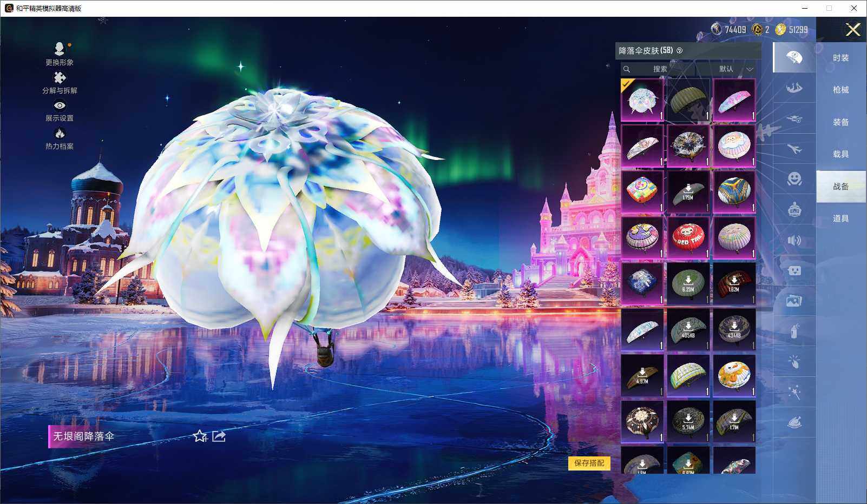Select the colorful square cushion parachute
Image resolution: width=867 pixels, height=504 pixels.
(x=642, y=192)
